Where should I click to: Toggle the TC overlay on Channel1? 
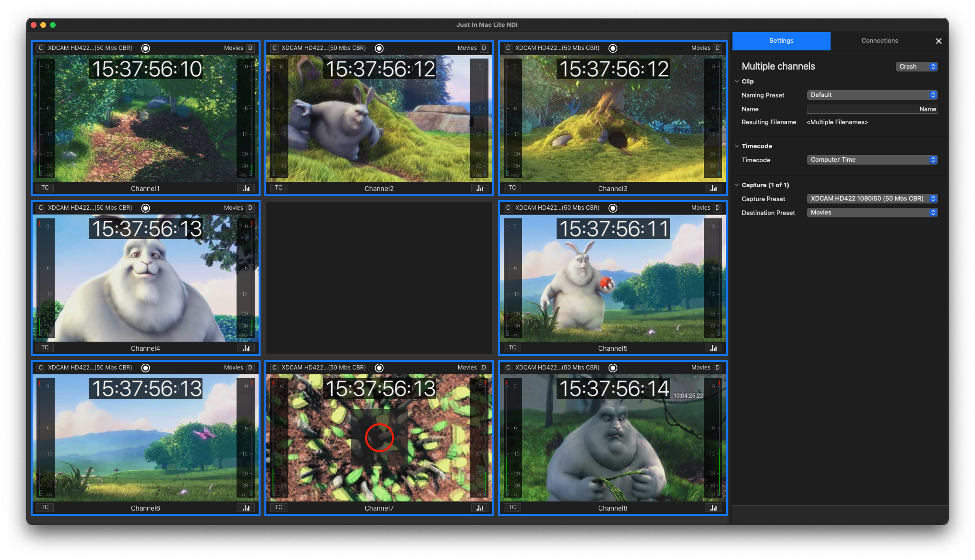45,188
